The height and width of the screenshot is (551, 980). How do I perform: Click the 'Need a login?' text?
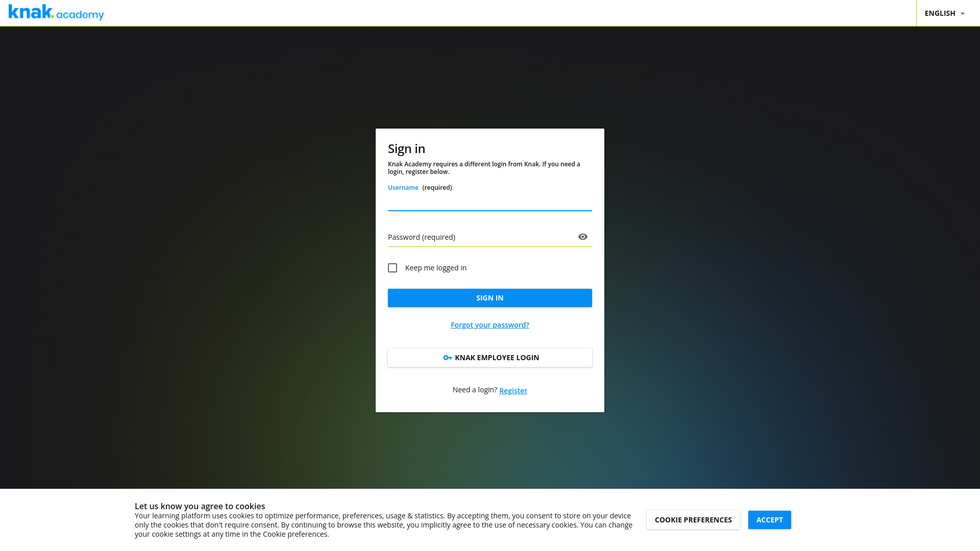tap(475, 390)
